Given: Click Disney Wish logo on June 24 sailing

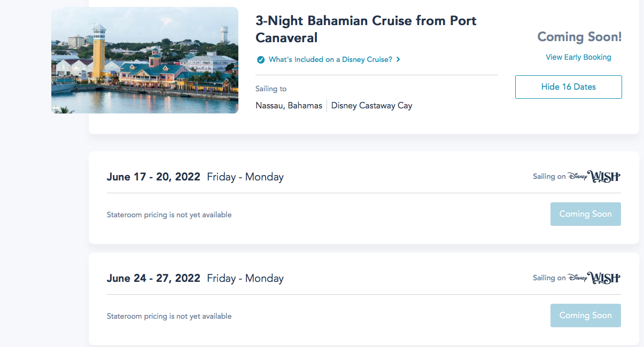Looking at the screenshot, I should 594,278.
